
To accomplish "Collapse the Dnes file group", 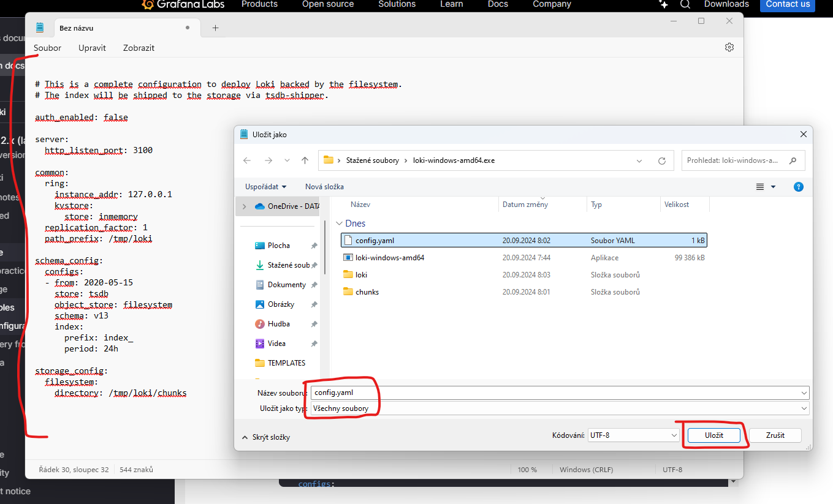I will (340, 224).
